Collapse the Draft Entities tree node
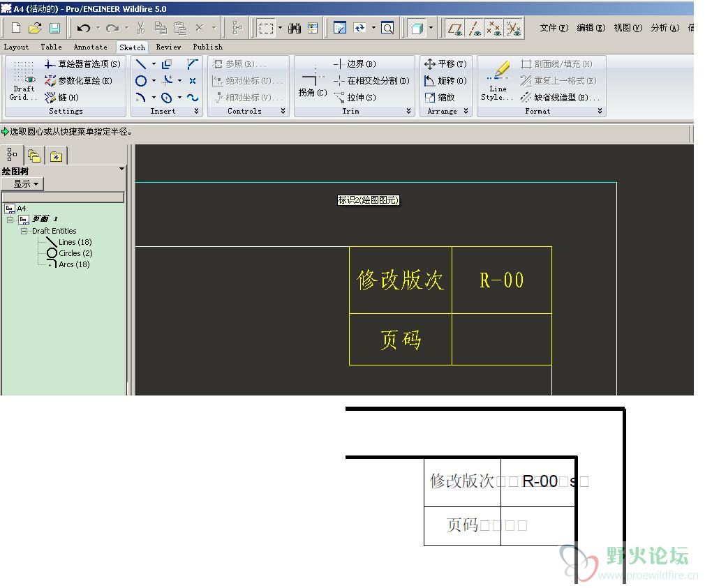Screen dimensions: 705x588 (x=24, y=231)
